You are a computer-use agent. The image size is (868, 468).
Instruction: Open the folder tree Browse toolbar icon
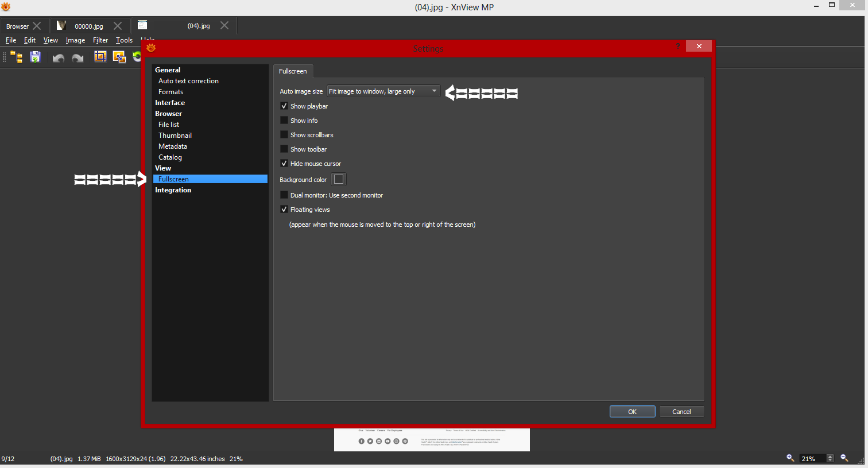(x=17, y=57)
